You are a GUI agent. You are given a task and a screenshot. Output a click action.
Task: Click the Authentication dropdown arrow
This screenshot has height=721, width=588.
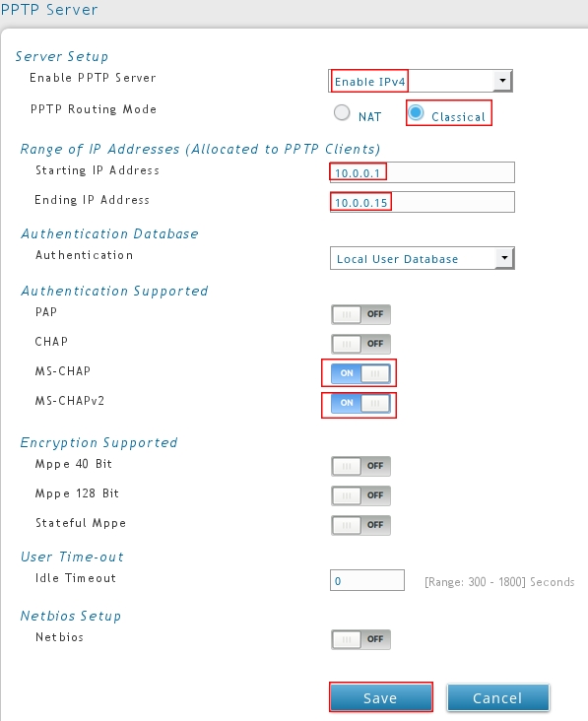click(505, 258)
